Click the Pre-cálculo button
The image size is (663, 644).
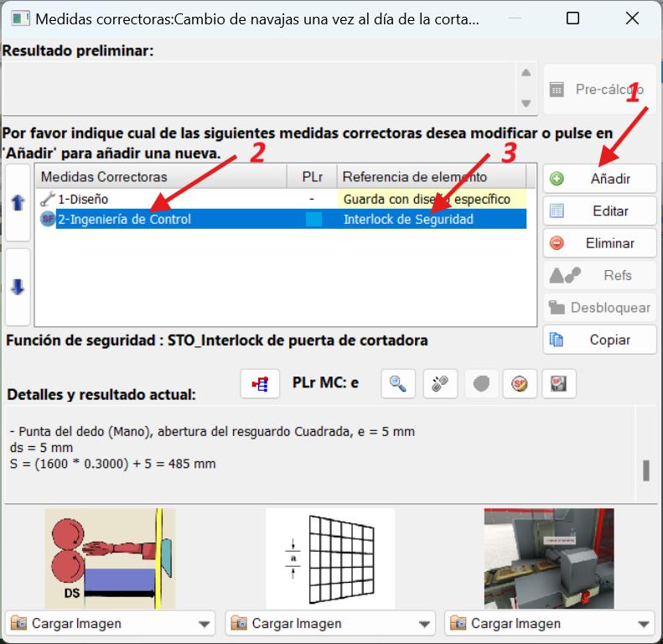(599, 89)
